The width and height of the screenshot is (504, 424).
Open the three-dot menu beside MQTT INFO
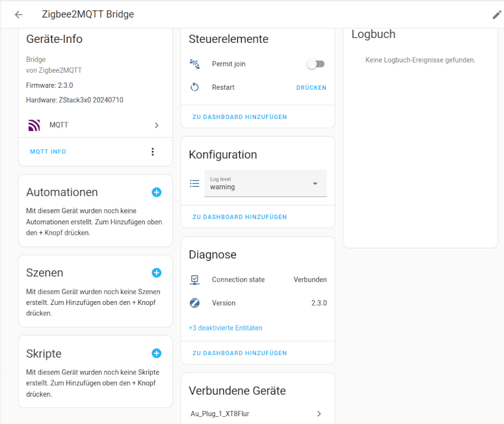click(153, 152)
